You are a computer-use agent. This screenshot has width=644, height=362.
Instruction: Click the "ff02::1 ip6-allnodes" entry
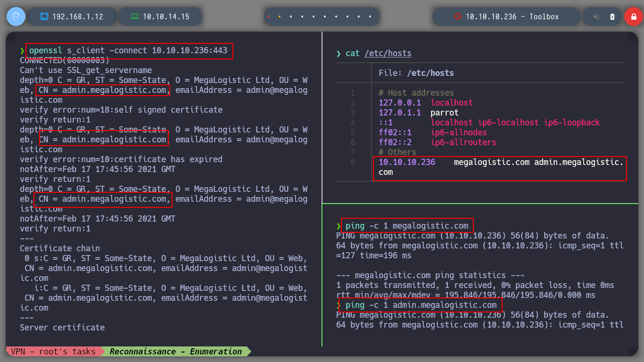pyautogui.click(x=433, y=132)
